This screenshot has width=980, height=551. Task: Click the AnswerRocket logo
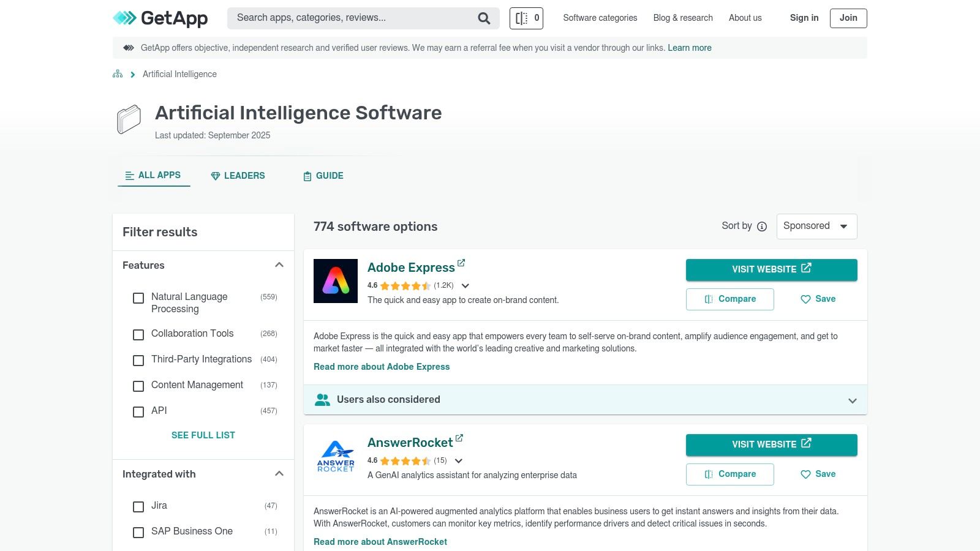336,456
